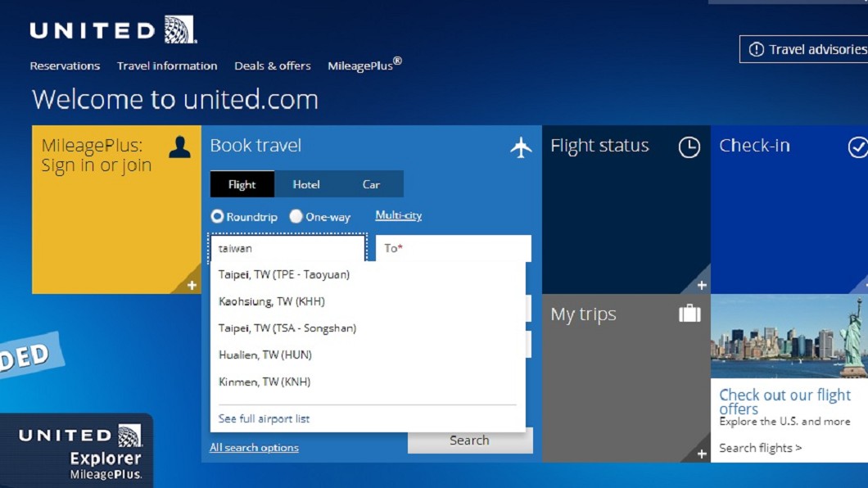The image size is (868, 488).
Task: Click the United globe logo at top
Action: [180, 29]
